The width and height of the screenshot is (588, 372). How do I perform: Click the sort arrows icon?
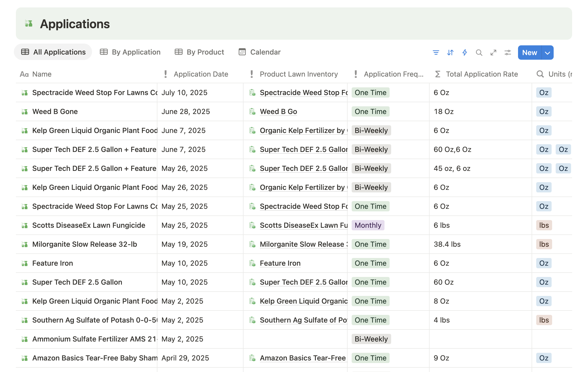(x=450, y=53)
